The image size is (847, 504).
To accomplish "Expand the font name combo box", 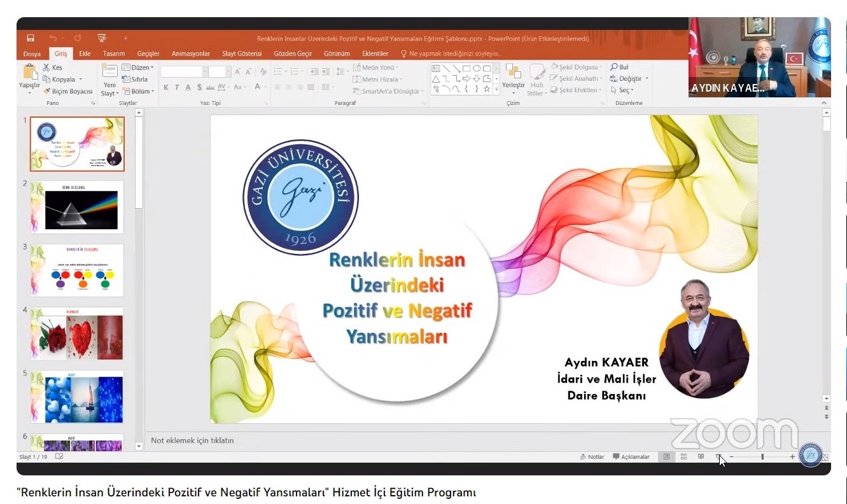I will click(x=205, y=71).
